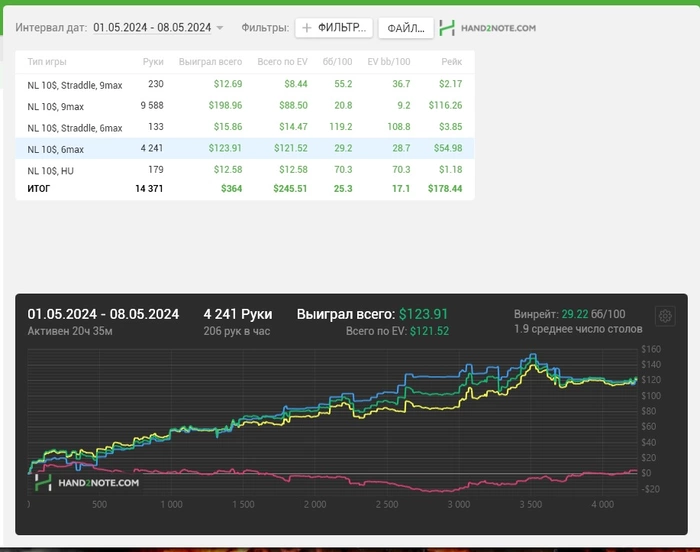Screen dimensions: 700x552
Task: Expand the date interval dropdown arrow
Action: coord(220,28)
